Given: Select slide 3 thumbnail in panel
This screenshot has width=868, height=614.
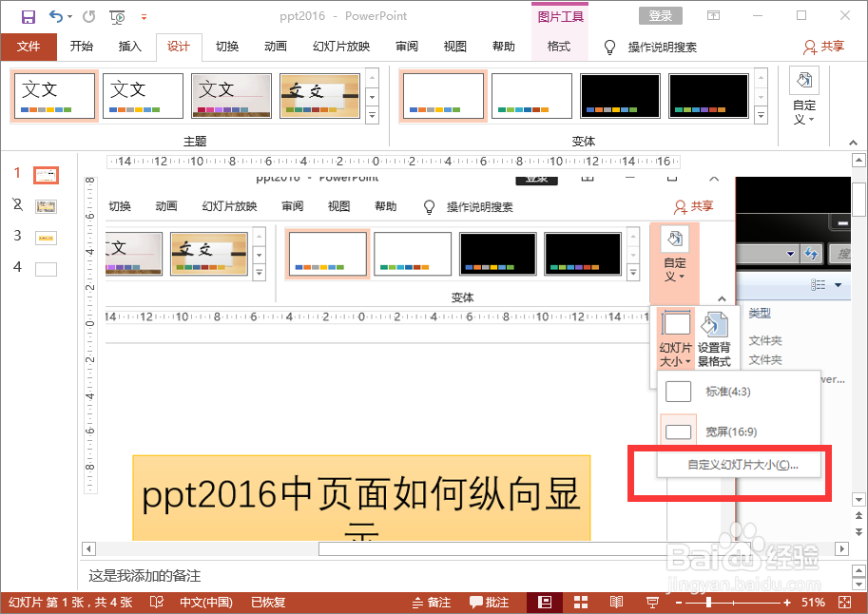Looking at the screenshot, I should (x=46, y=238).
